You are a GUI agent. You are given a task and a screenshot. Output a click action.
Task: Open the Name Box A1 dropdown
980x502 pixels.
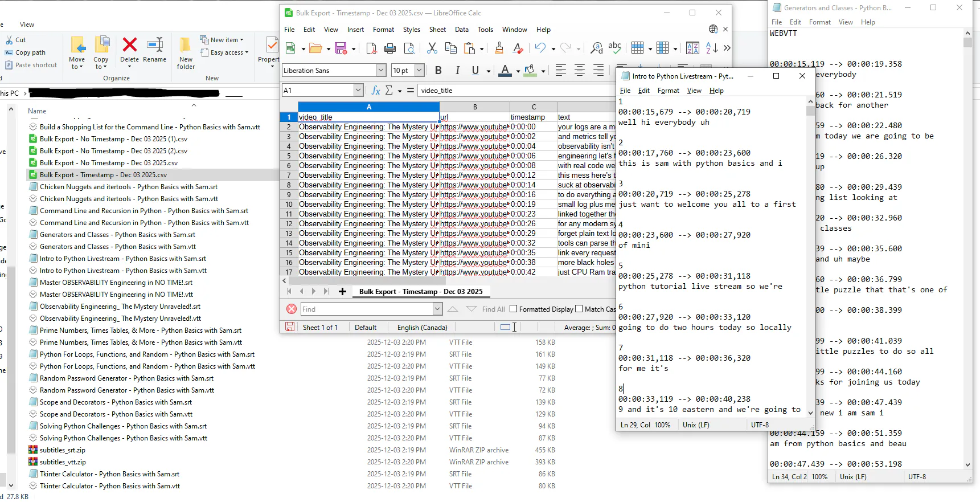(358, 90)
